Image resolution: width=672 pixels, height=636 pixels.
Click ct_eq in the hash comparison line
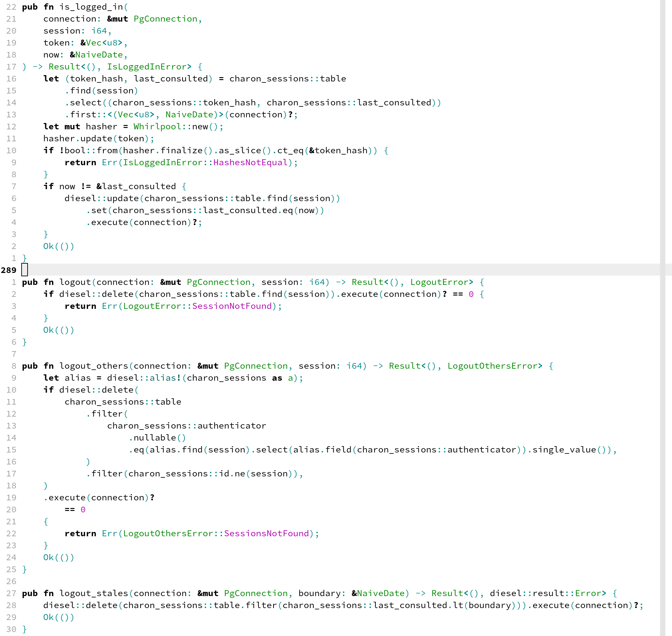coord(290,151)
